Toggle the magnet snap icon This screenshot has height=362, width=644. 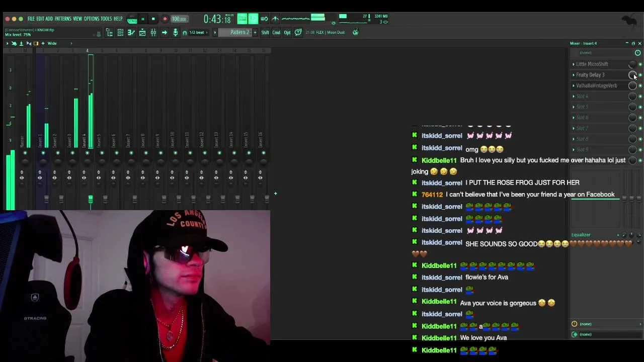[185, 33]
